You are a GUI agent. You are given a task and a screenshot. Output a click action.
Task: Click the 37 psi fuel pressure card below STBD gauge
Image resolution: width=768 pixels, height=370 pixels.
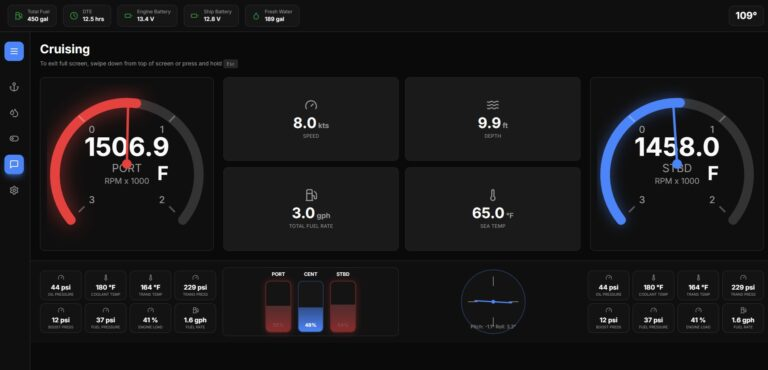point(653,318)
